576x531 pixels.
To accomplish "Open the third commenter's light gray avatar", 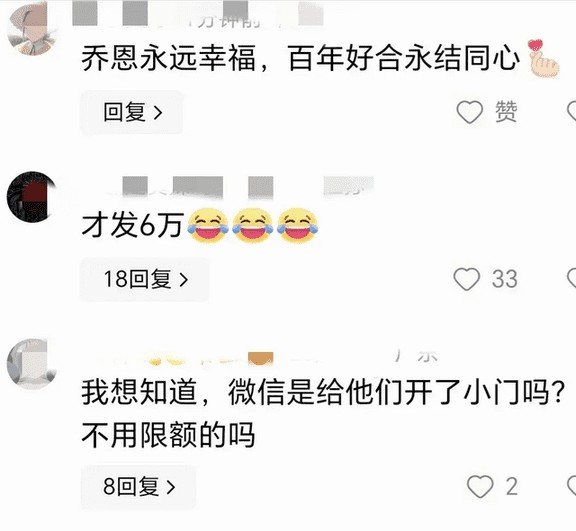I will [x=32, y=364].
